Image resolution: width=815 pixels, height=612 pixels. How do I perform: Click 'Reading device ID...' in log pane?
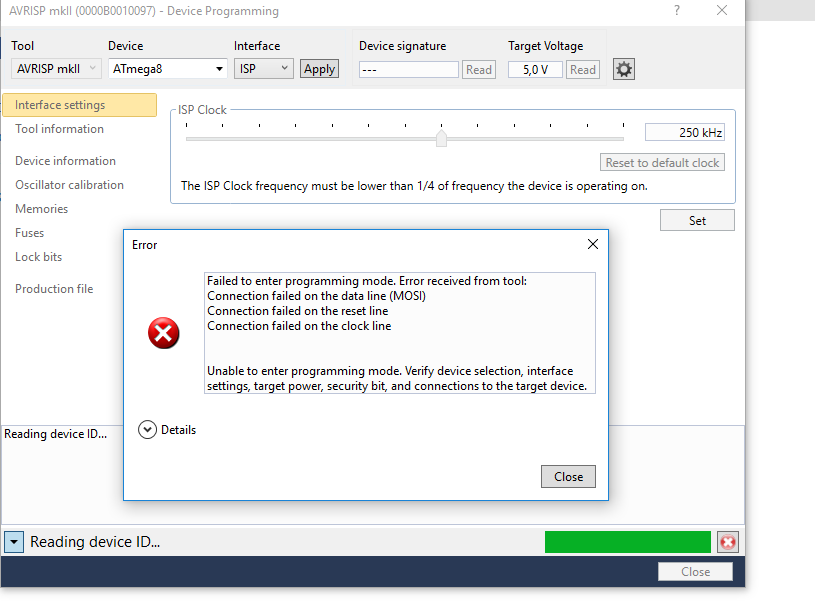click(x=56, y=434)
